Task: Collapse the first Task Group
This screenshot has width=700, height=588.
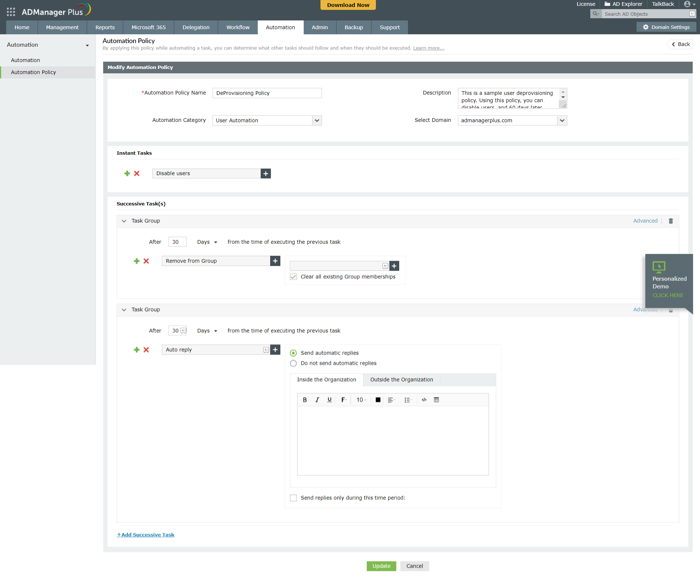Action: 124,221
